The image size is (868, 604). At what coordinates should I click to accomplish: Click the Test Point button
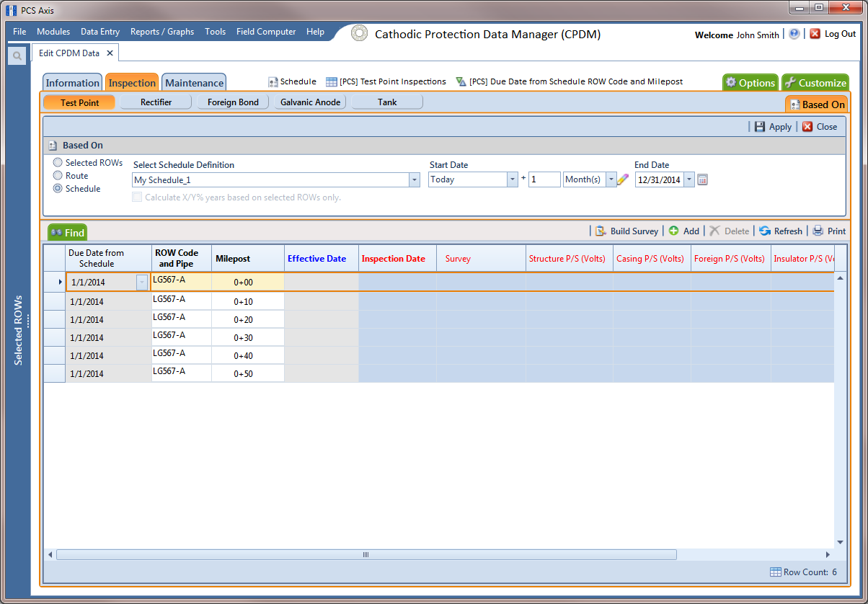(x=79, y=102)
